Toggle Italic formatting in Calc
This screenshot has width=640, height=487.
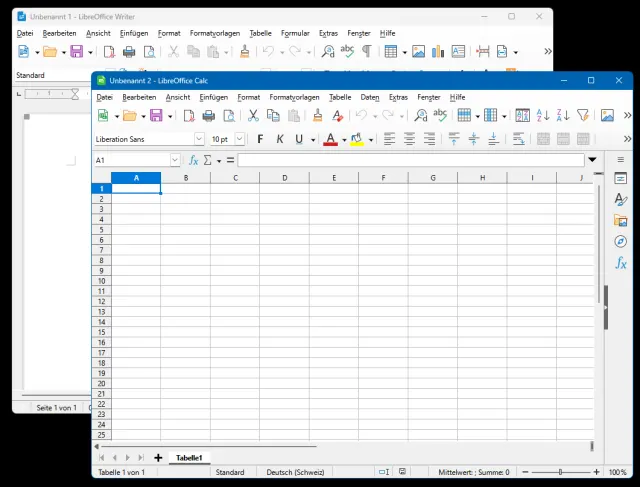279,139
